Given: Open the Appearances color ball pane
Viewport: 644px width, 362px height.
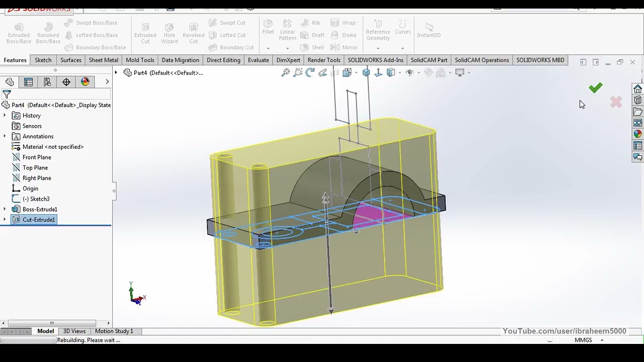Looking at the screenshot, I should pyautogui.click(x=637, y=134).
